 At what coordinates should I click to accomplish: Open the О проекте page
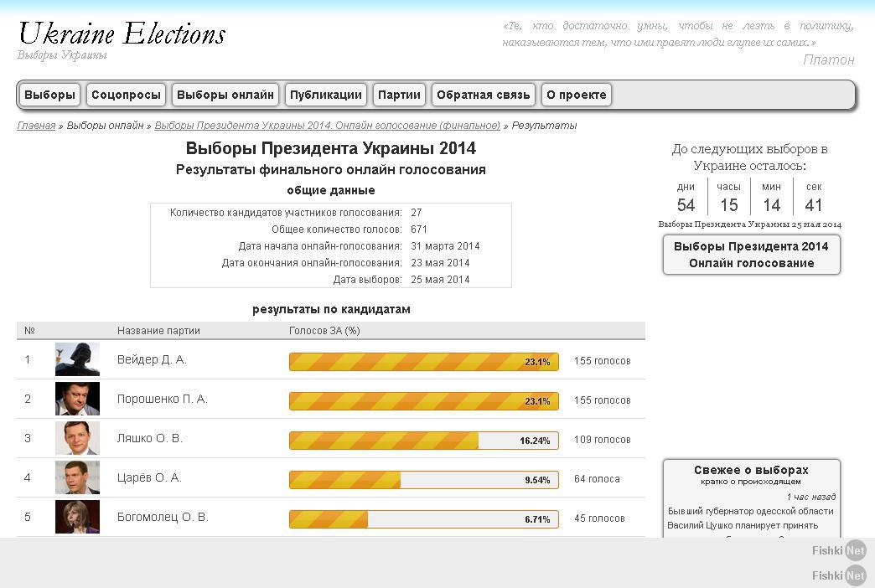pos(577,95)
